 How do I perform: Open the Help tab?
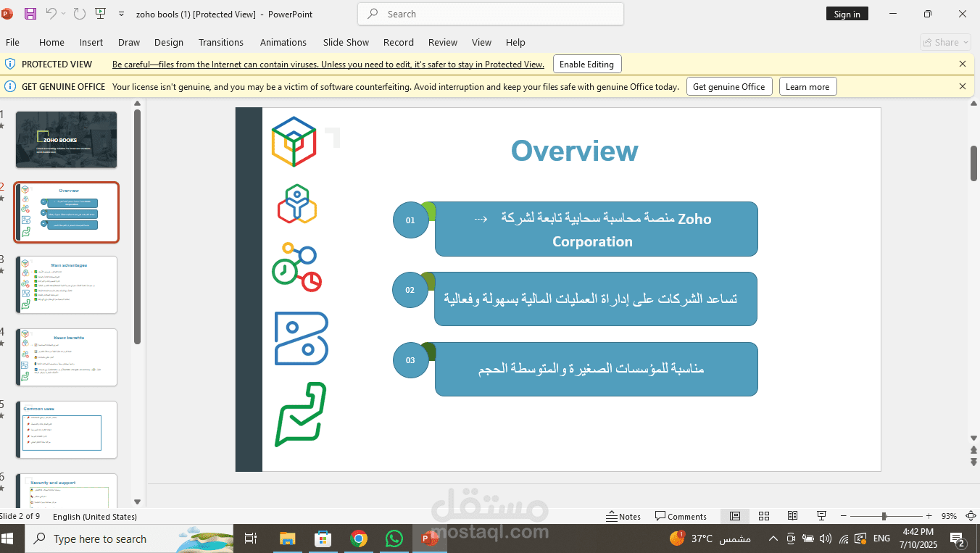click(515, 42)
